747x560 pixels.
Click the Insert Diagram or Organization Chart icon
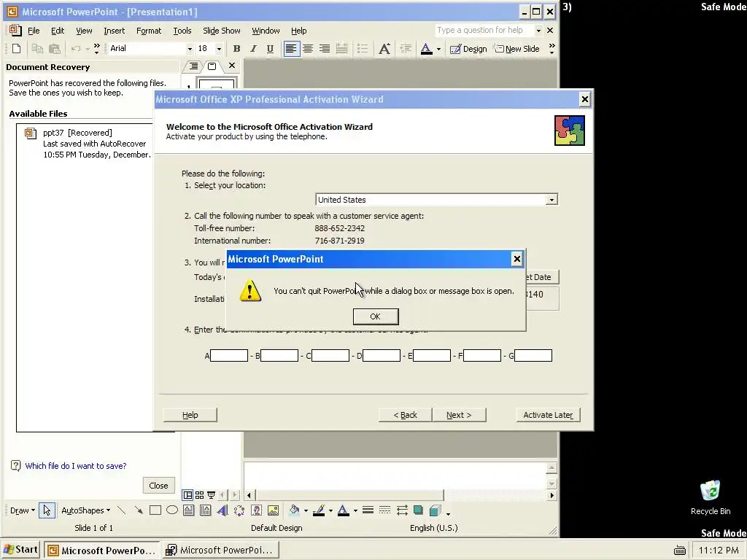pos(239,510)
